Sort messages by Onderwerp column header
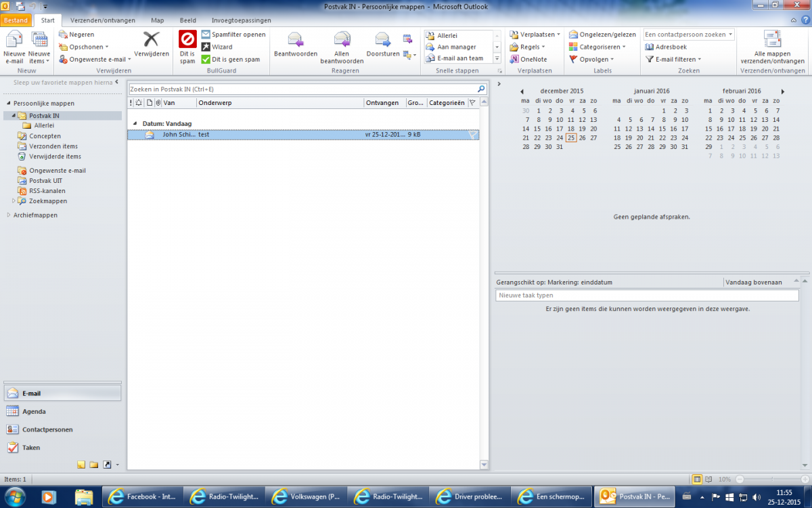The height and width of the screenshot is (508, 812). coord(279,103)
